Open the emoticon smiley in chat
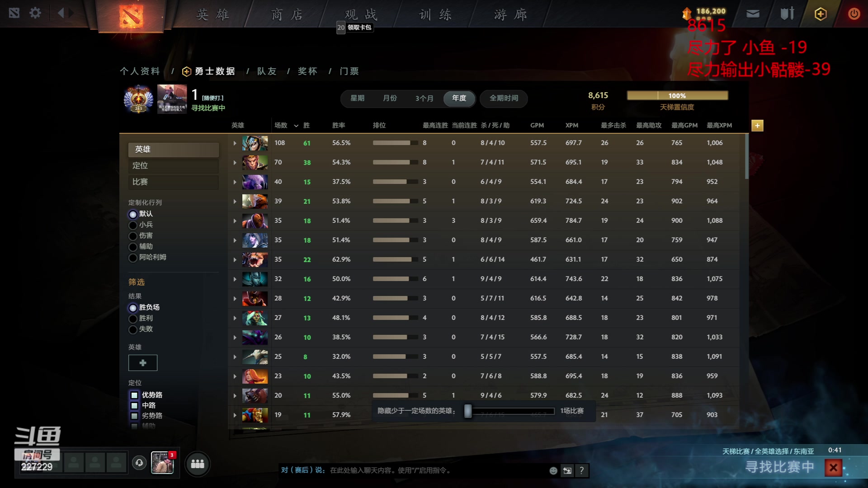868x488 pixels. pyautogui.click(x=553, y=471)
